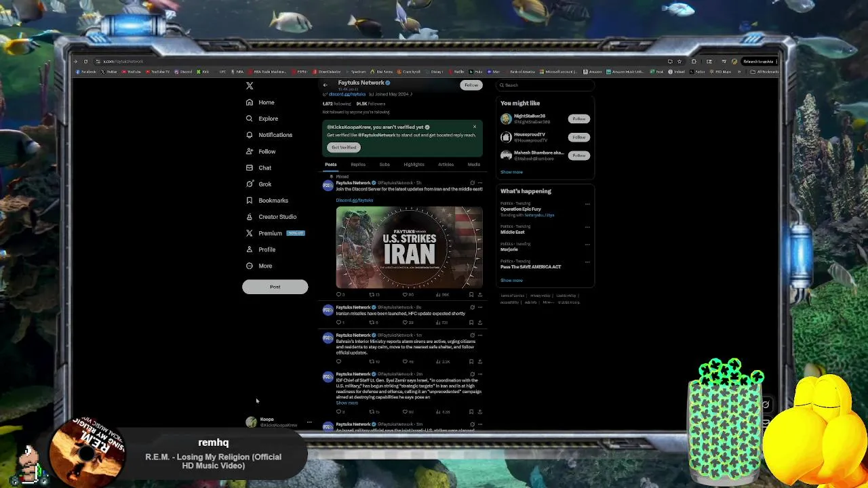Reply to the pinned Discord Server post
Screen dimensions: 868x488
tap(339, 295)
